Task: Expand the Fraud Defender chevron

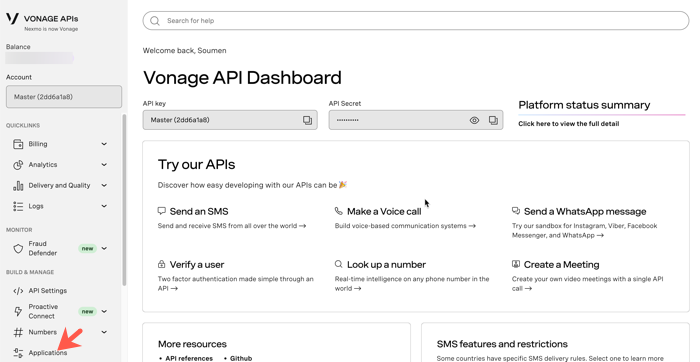Action: tap(104, 249)
